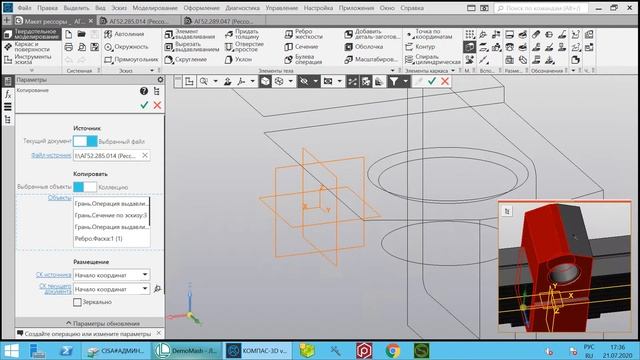Expand the tool sets list chevron under Инструменты эскиза
This screenshot has height=360, width=640.
31,70
